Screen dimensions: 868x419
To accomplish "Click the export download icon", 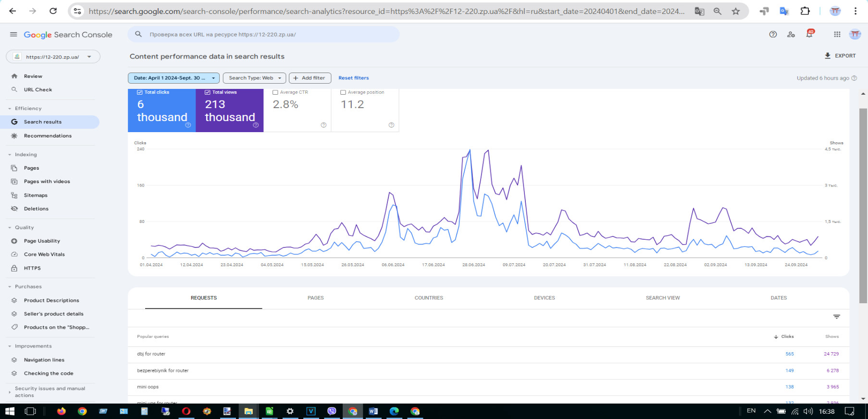I will pyautogui.click(x=828, y=56).
